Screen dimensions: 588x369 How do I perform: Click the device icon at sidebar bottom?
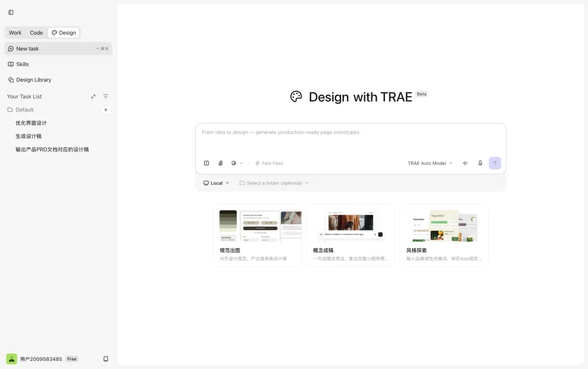(x=106, y=359)
